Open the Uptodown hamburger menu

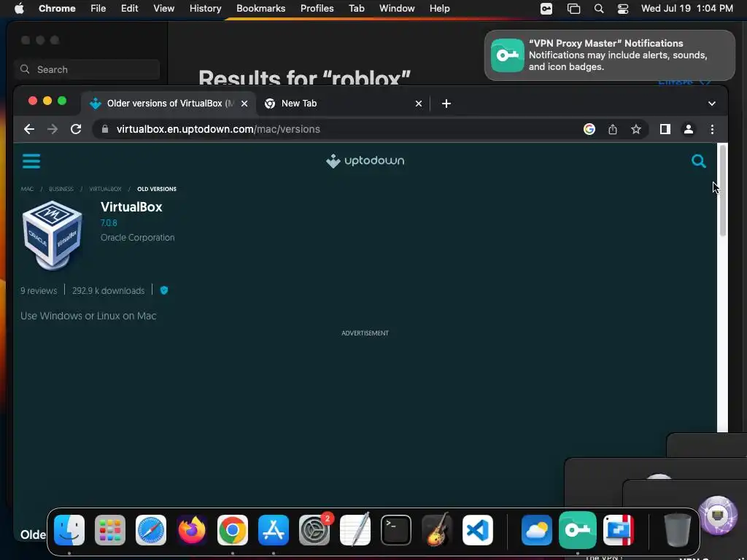click(31, 161)
